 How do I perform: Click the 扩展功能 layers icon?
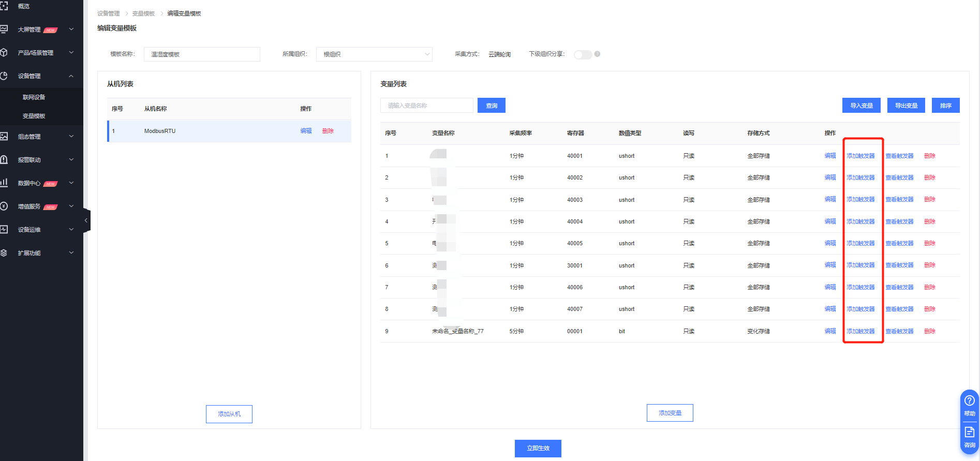[x=4, y=253]
